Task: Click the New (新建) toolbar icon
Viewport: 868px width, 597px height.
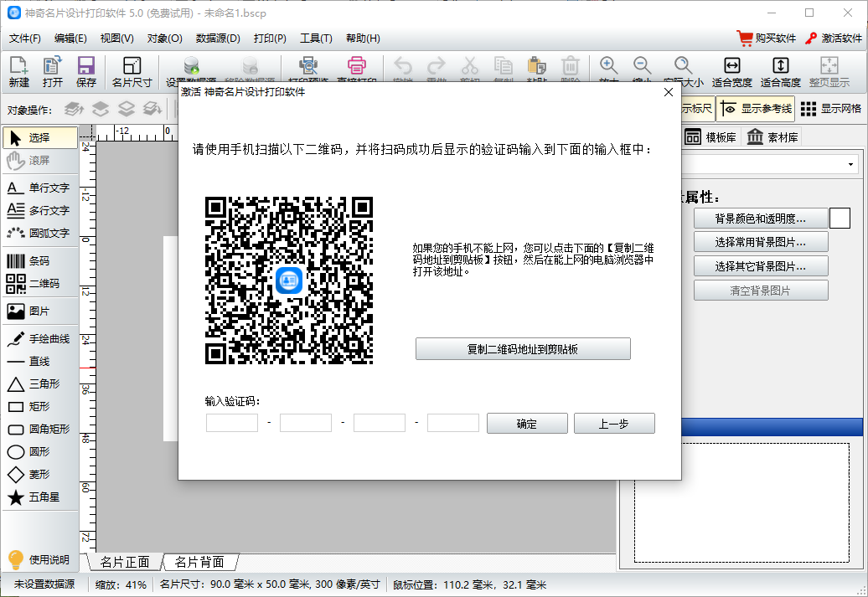Action: point(18,71)
